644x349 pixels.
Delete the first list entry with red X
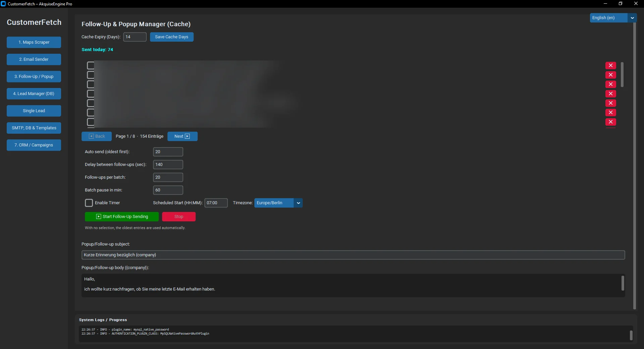coord(610,66)
